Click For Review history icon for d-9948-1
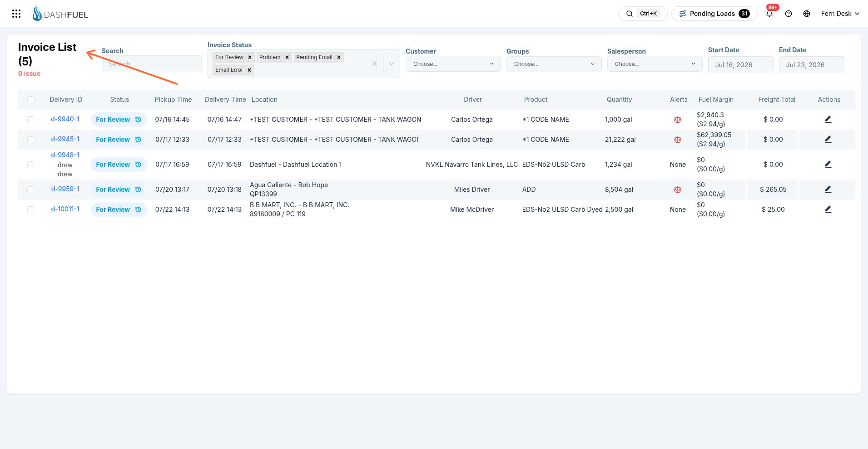This screenshot has height=449, width=868. (138, 165)
